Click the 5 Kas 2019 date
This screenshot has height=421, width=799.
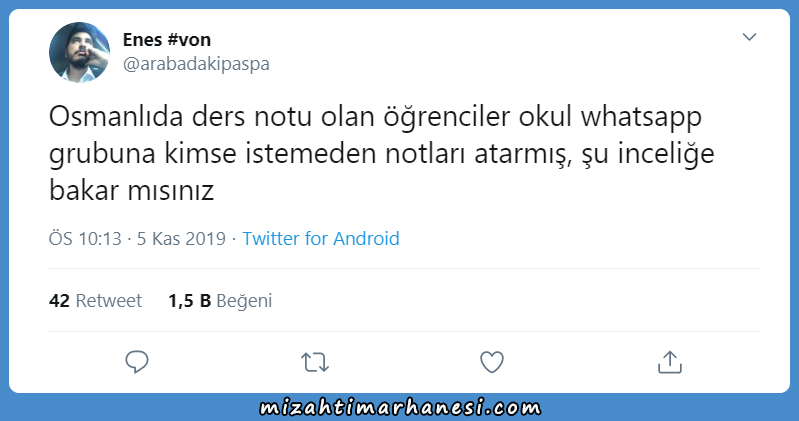point(181,239)
